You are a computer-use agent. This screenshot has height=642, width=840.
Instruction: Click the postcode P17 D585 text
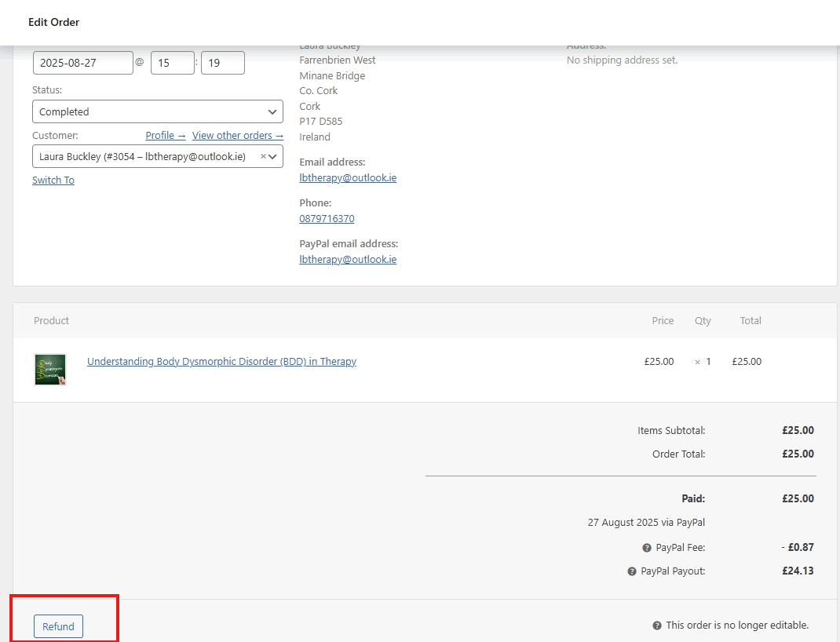[321, 121]
